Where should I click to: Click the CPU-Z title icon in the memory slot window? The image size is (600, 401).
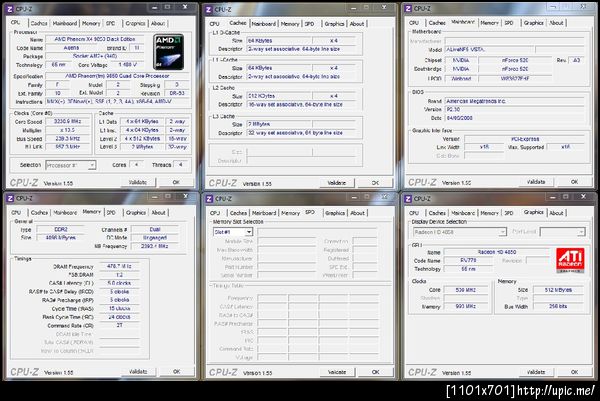tap(211, 199)
